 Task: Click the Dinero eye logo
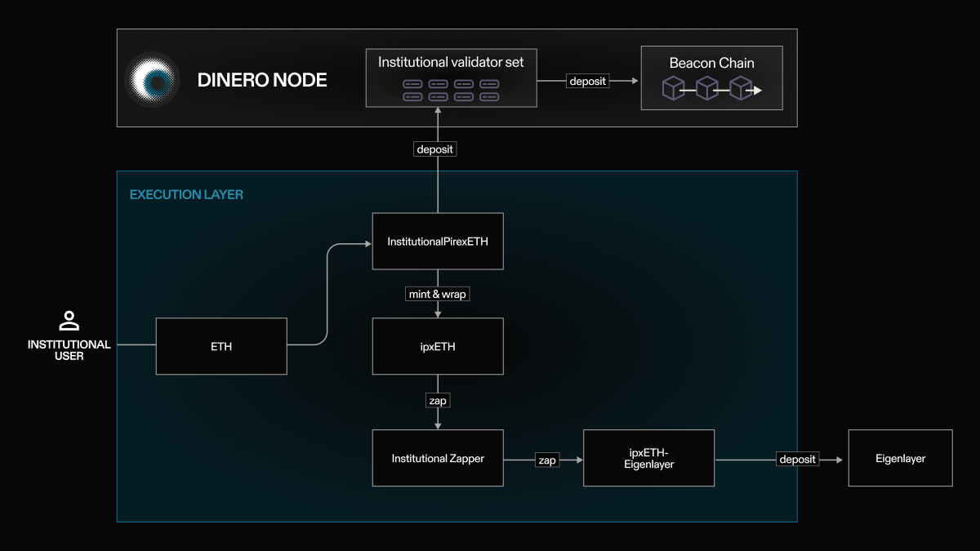point(152,79)
